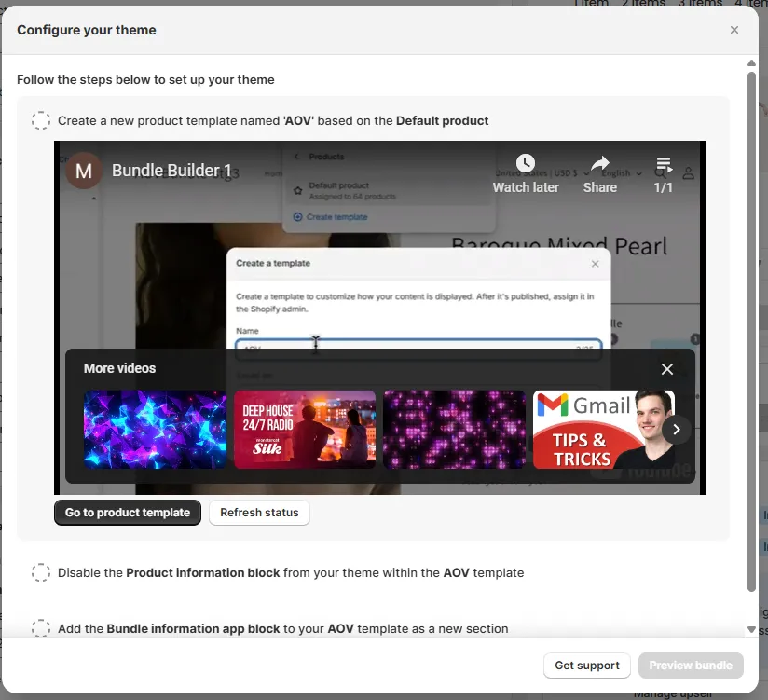
Task: Click the channel avatar M icon
Action: click(x=84, y=171)
